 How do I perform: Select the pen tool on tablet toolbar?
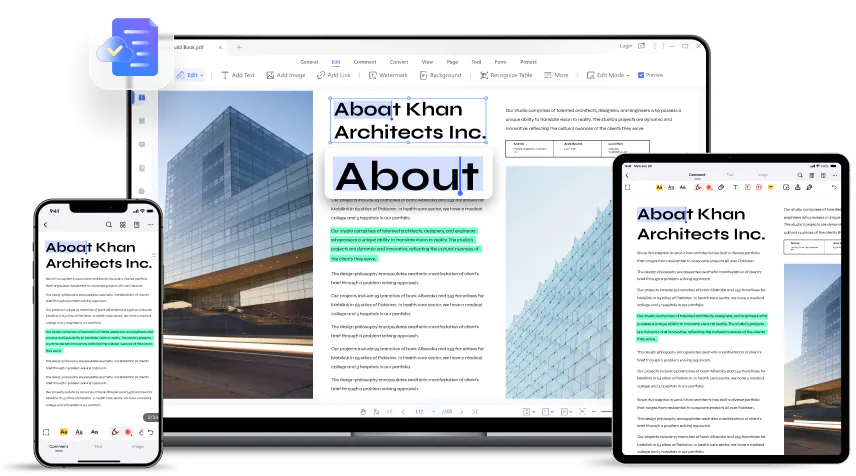pos(698,187)
